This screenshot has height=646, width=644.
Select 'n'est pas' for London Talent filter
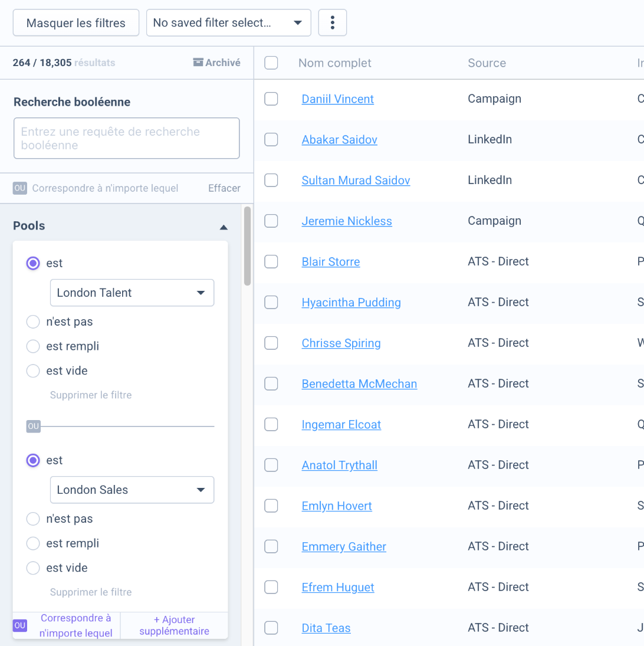33,322
